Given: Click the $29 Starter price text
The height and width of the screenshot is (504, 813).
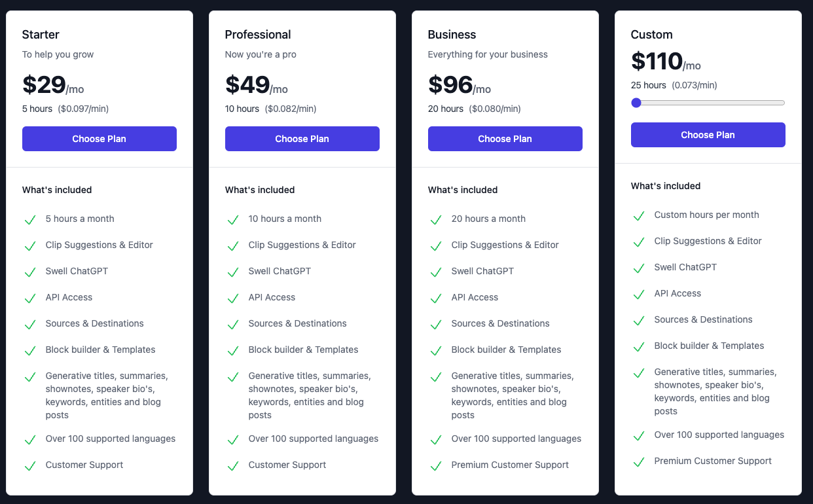Looking at the screenshot, I should click(x=44, y=85).
